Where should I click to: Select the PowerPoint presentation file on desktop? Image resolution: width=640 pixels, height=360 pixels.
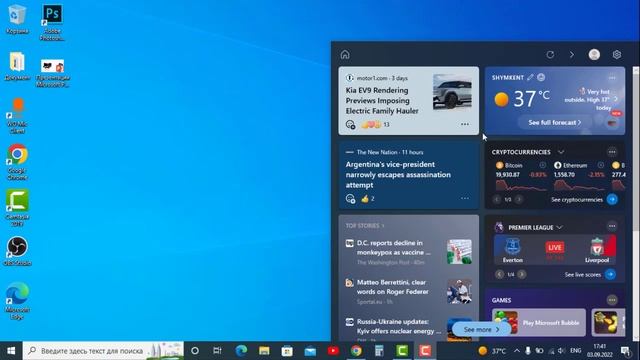click(x=52, y=73)
